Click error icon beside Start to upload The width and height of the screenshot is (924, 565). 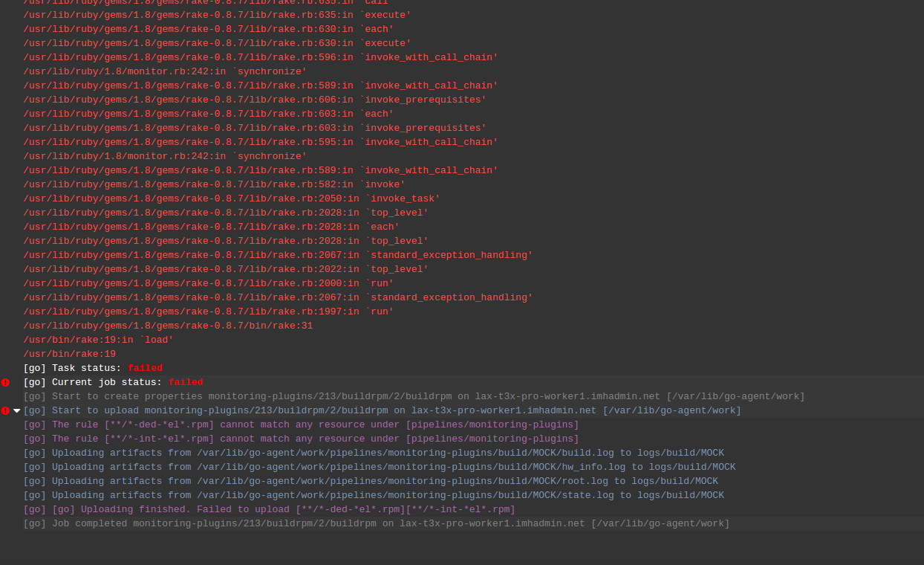tap(5, 410)
